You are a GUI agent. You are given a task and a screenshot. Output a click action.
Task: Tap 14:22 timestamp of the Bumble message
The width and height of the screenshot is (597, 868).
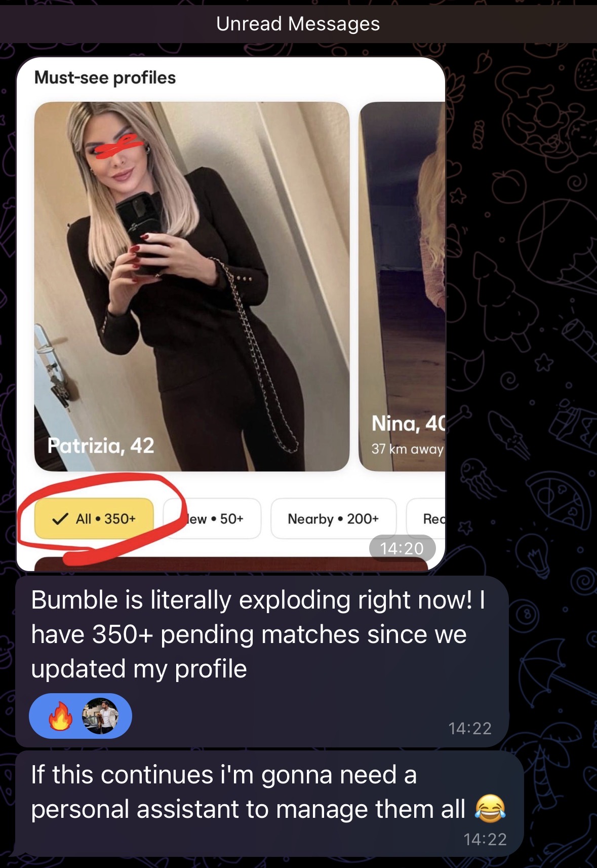click(470, 728)
